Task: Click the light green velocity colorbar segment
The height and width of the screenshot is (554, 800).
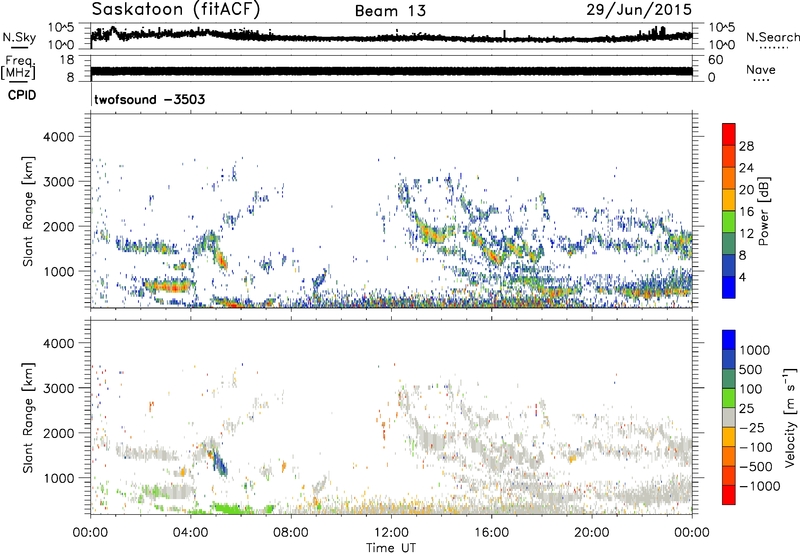Action: (x=729, y=398)
